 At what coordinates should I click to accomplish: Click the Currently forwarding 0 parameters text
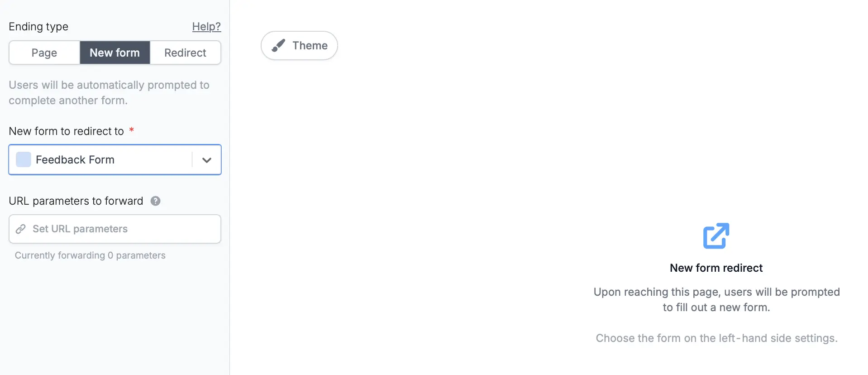click(90, 255)
